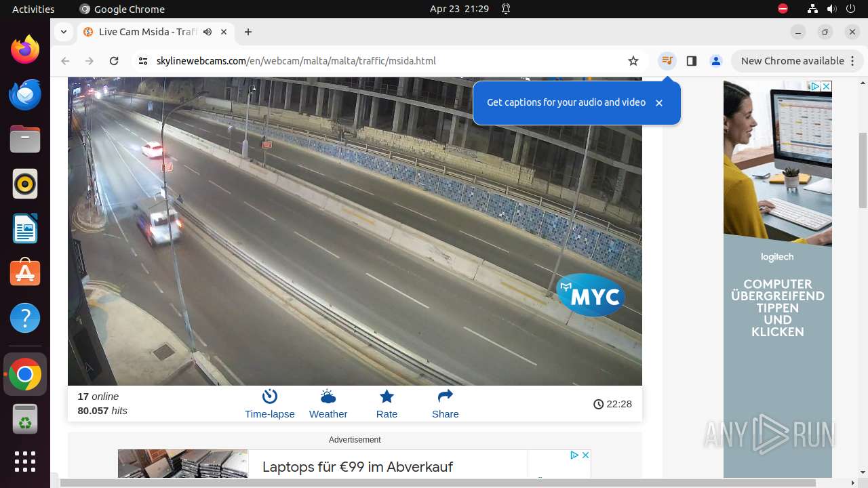Expand the tab search dropdown arrow

click(64, 32)
